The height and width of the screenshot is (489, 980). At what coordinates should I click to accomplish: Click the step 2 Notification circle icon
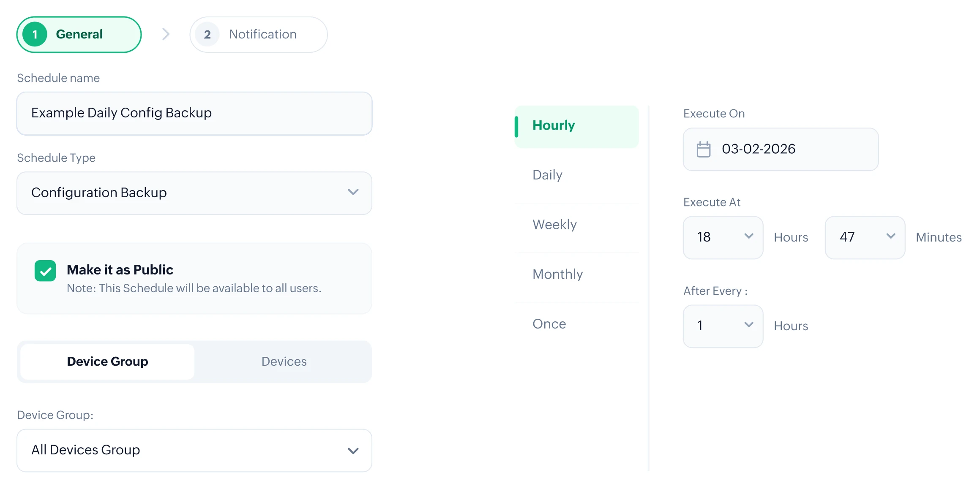207,34
